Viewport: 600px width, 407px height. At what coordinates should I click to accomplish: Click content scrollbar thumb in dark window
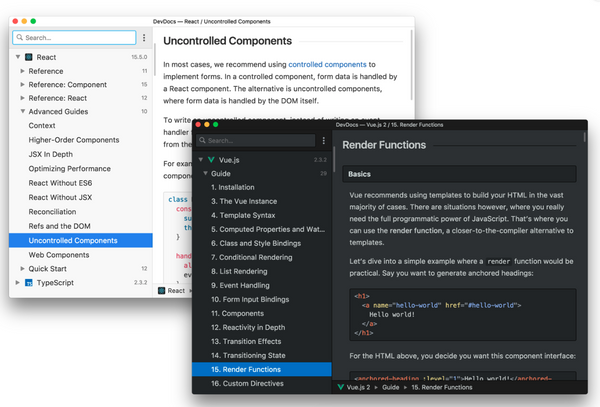[x=584, y=137]
